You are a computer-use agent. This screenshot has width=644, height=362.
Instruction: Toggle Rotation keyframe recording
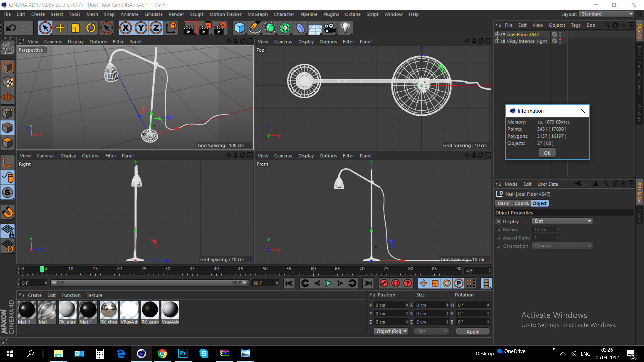(447, 283)
